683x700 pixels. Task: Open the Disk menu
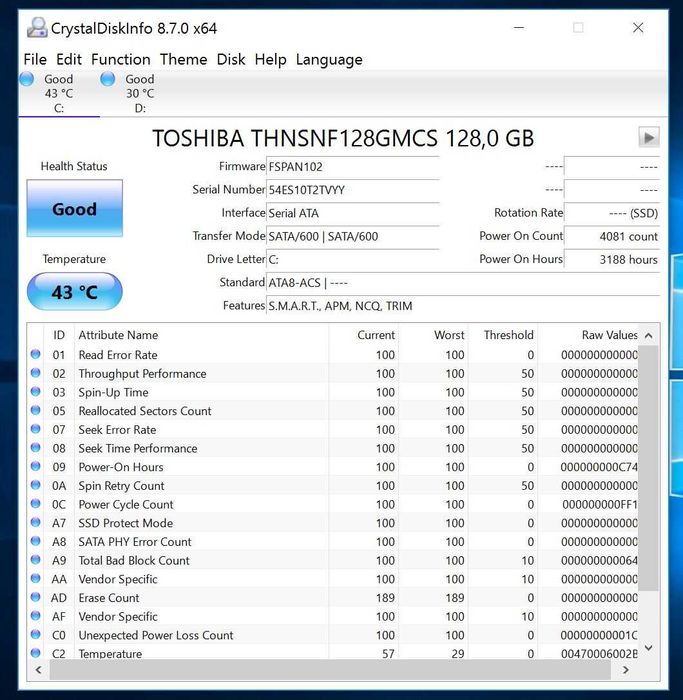(x=231, y=59)
